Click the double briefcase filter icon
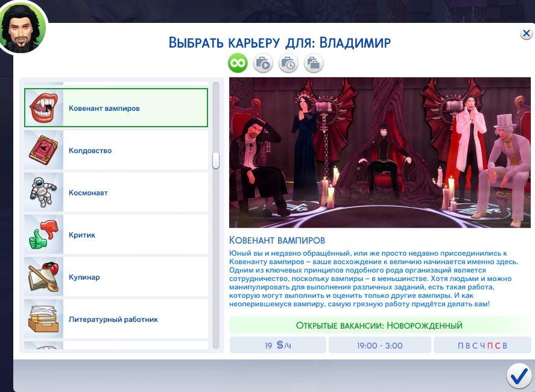This screenshot has height=392, width=535. [x=313, y=63]
